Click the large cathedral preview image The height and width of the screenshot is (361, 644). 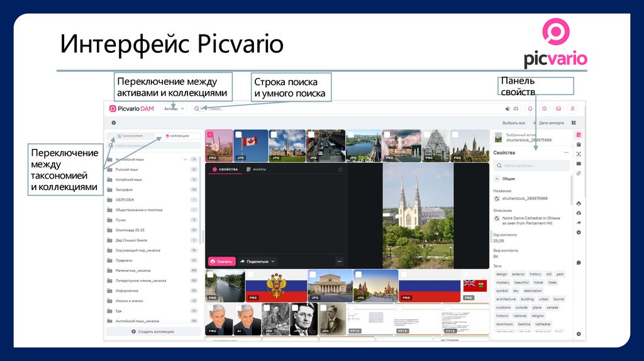pyautogui.click(x=418, y=216)
